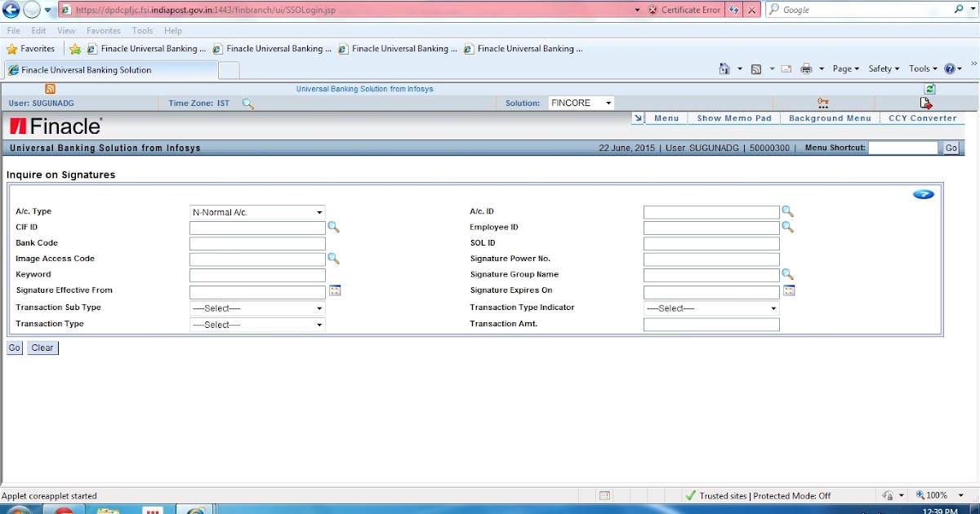Screen dimensions: 980x514
Task: Open the Signature Group Name lookup magnifier
Action: point(787,275)
